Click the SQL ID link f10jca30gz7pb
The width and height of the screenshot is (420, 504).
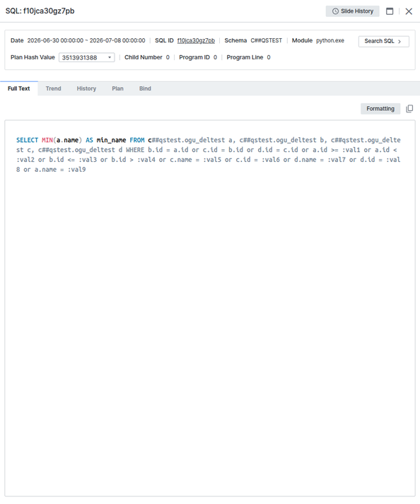coord(196,40)
